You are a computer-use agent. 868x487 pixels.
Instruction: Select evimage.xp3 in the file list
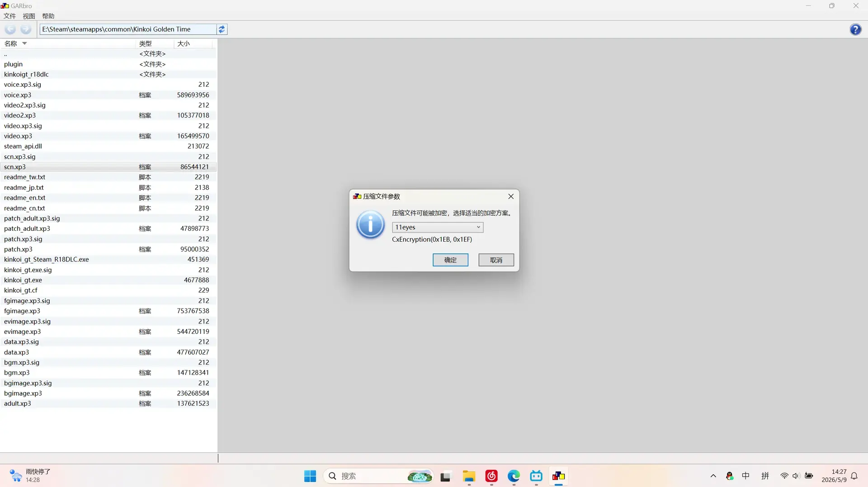tap(108, 332)
